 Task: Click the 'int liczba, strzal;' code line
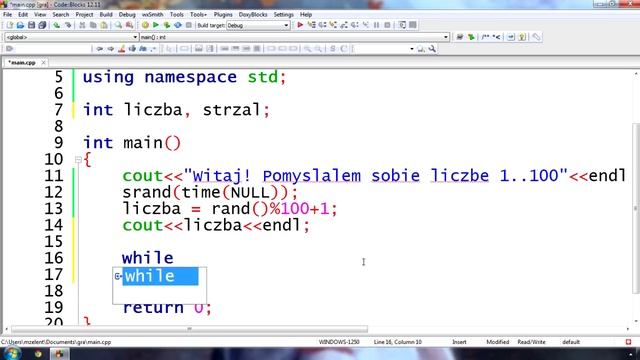pos(176,110)
